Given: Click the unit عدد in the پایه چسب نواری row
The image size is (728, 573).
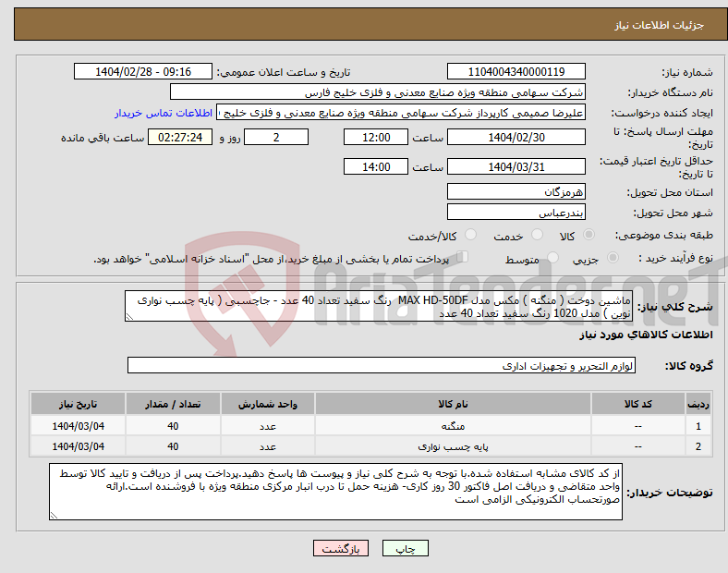Looking at the screenshot, I should pos(268,446).
